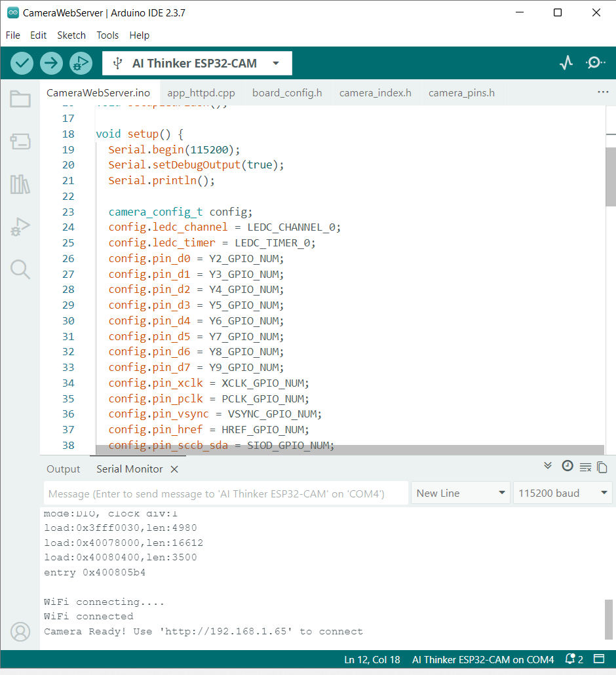Screen dimensions: 616x675
Task: Expand the AI Thinker ESP32-CAM board selector
Action: 197,64
